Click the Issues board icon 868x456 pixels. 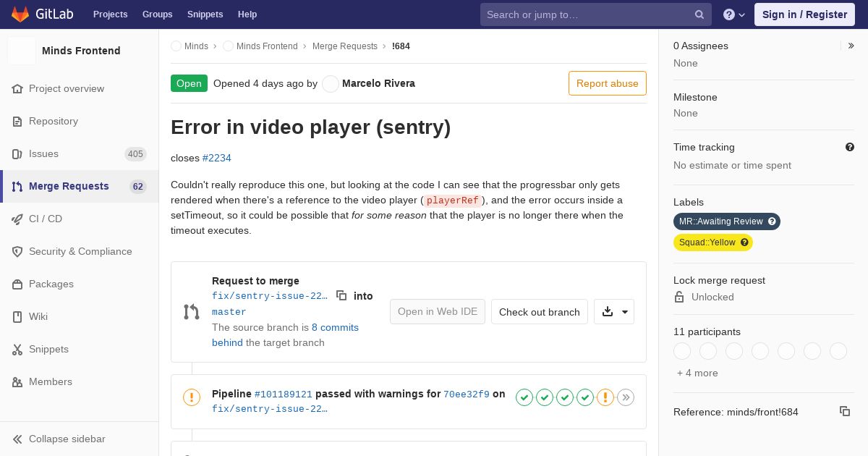[17, 153]
